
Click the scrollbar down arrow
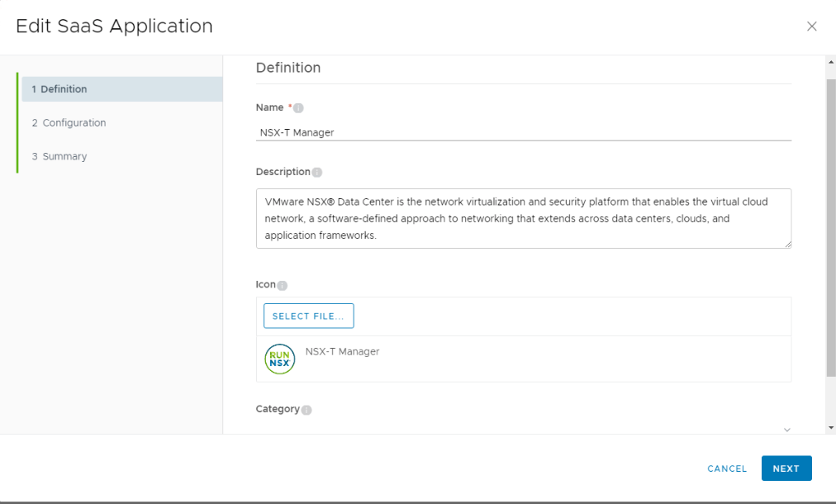(831, 428)
